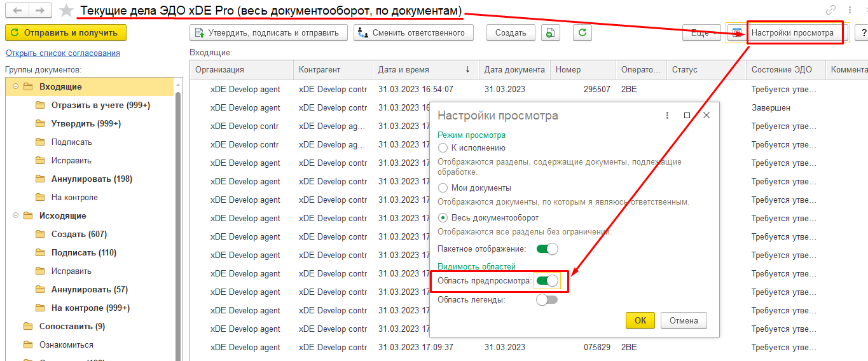Close the Настройки просмотра dialog
868x361 pixels.
(x=706, y=116)
